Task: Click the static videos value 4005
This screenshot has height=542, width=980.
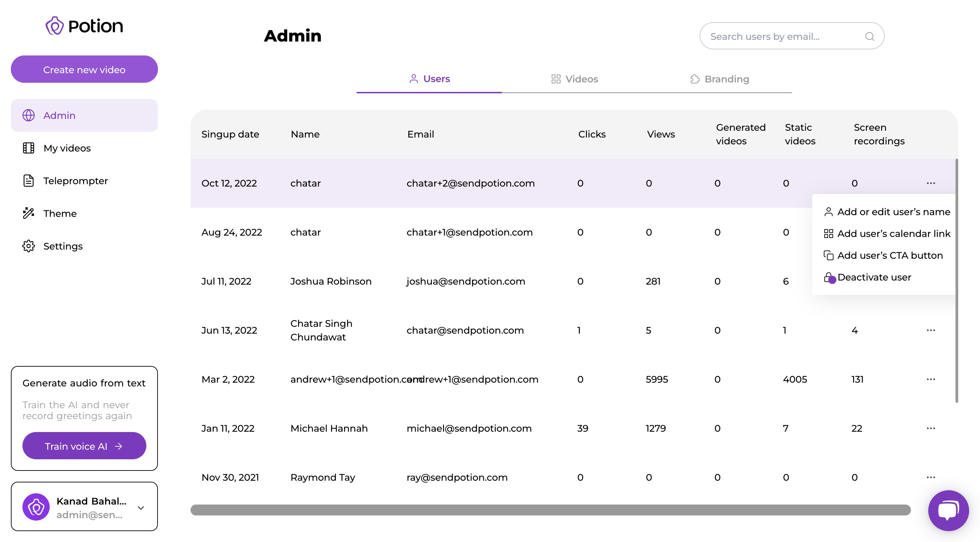Action: tap(795, 379)
